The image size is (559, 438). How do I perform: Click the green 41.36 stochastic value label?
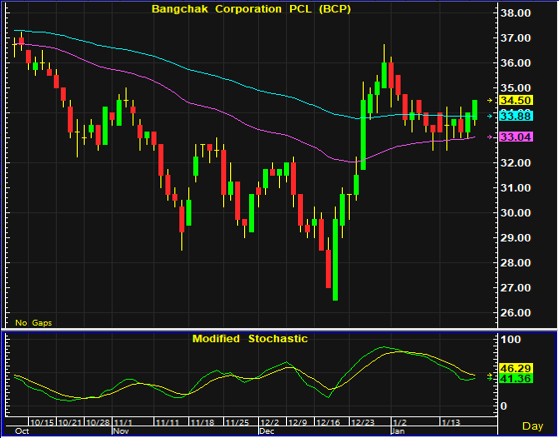pyautogui.click(x=517, y=378)
